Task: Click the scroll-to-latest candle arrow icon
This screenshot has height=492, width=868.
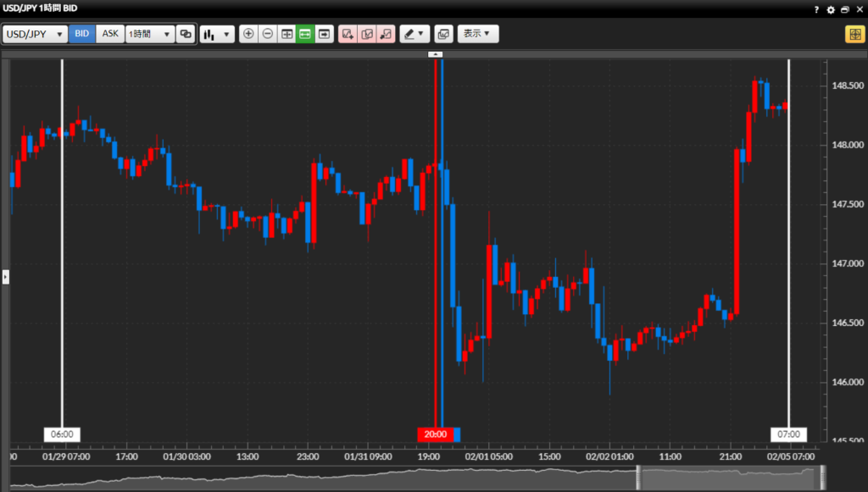Action: coord(324,34)
